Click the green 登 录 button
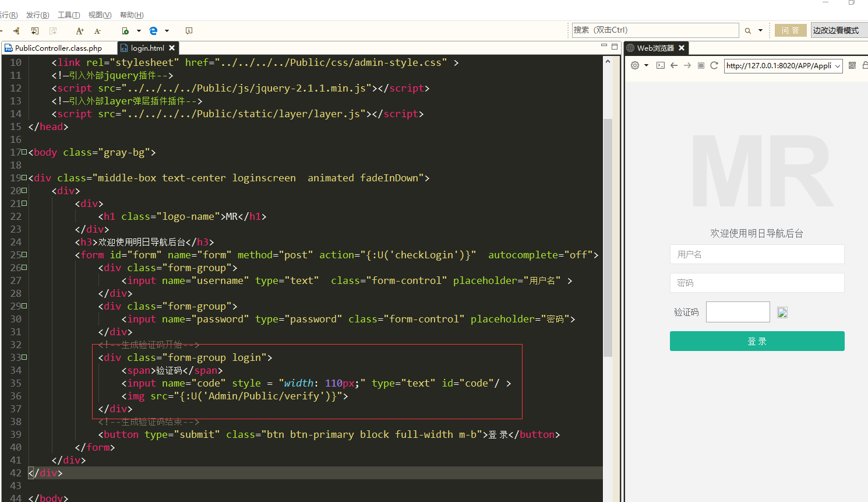The image size is (868, 502). click(757, 341)
